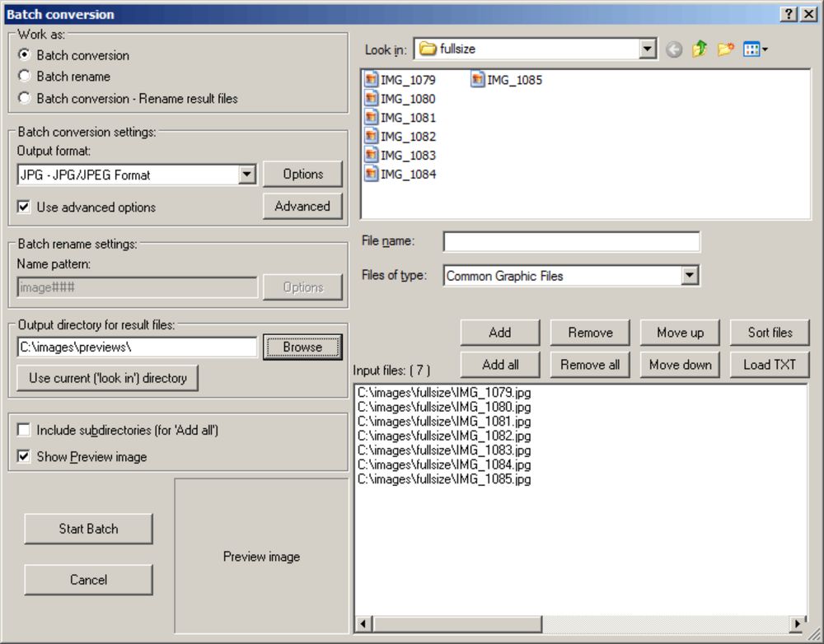
Task: Click the Sort files button
Action: pyautogui.click(x=770, y=333)
